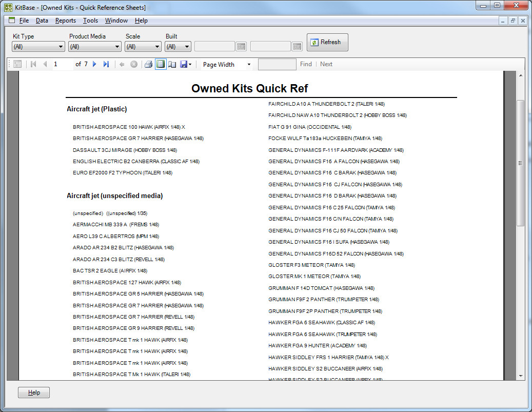Click EURO EF2000 F2 TYPHOON entry
532x412 pixels.
click(123, 173)
